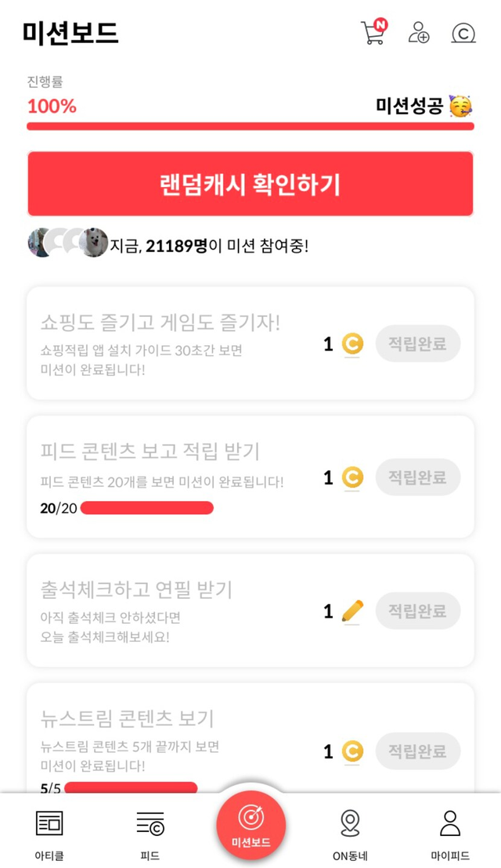Viewport: 501px width, 868px height.
Task: Tap the party face emoji beside 미션성공
Action: coord(461,106)
